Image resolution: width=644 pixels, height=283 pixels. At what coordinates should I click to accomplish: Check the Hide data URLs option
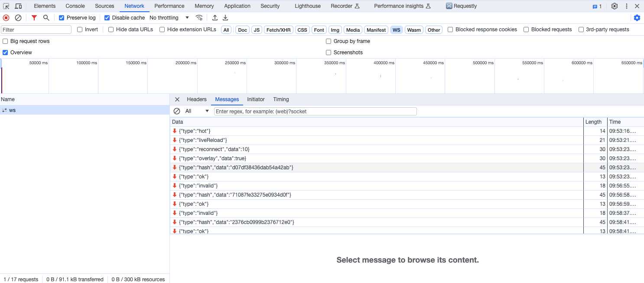click(x=111, y=30)
